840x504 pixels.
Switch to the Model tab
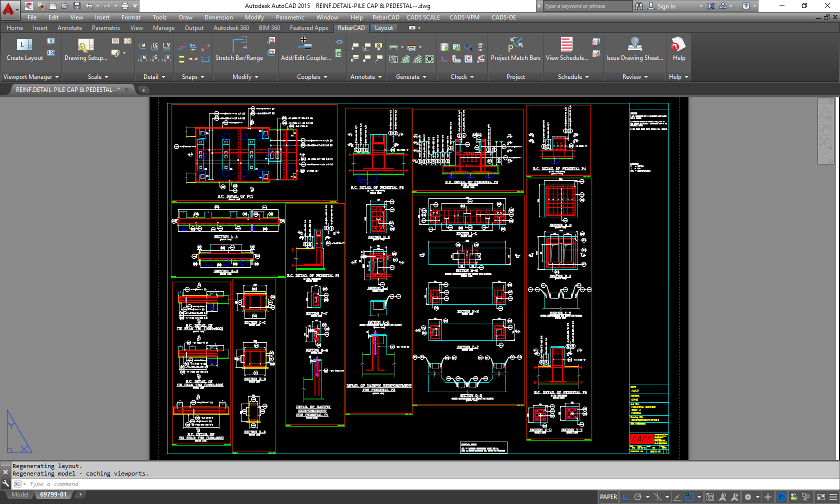click(x=19, y=494)
